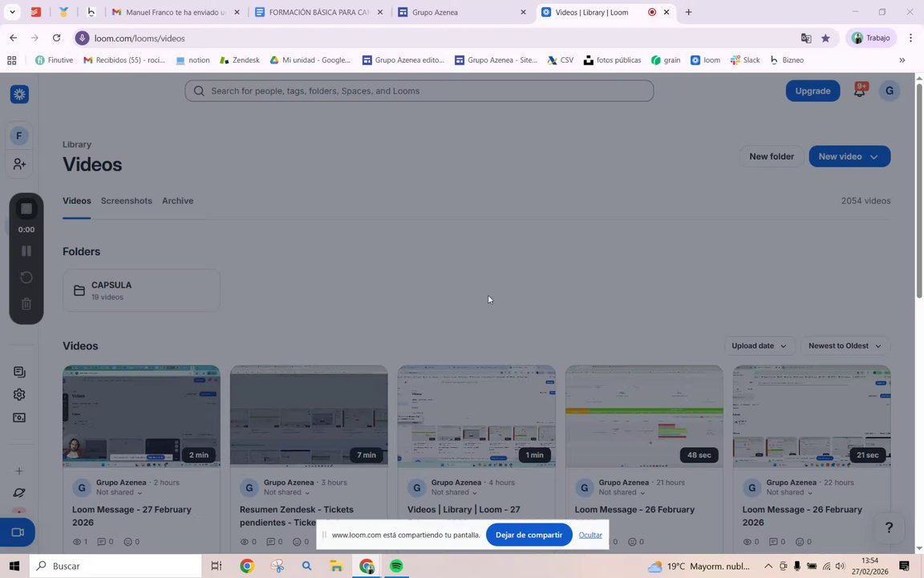Click the New folder button

click(x=772, y=157)
